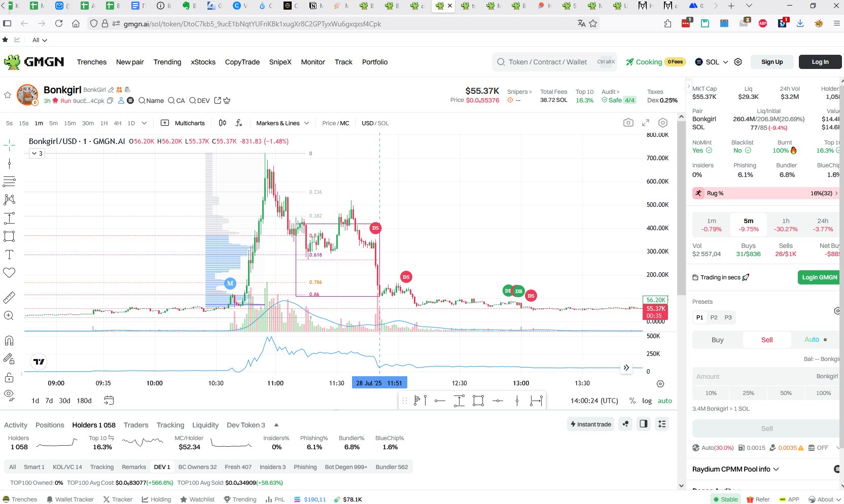Toggle stay in drawing mode pencil-lock
This screenshot has height=504, width=844.
point(9,359)
